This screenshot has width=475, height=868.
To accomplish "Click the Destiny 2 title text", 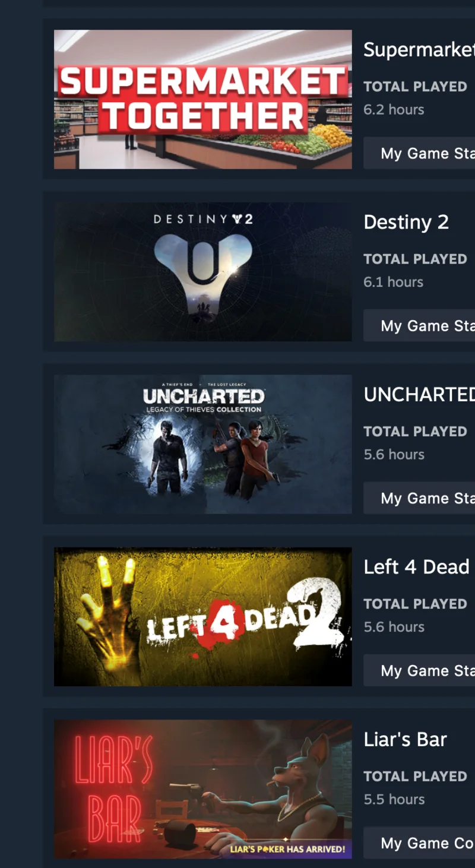I will pos(406,222).
